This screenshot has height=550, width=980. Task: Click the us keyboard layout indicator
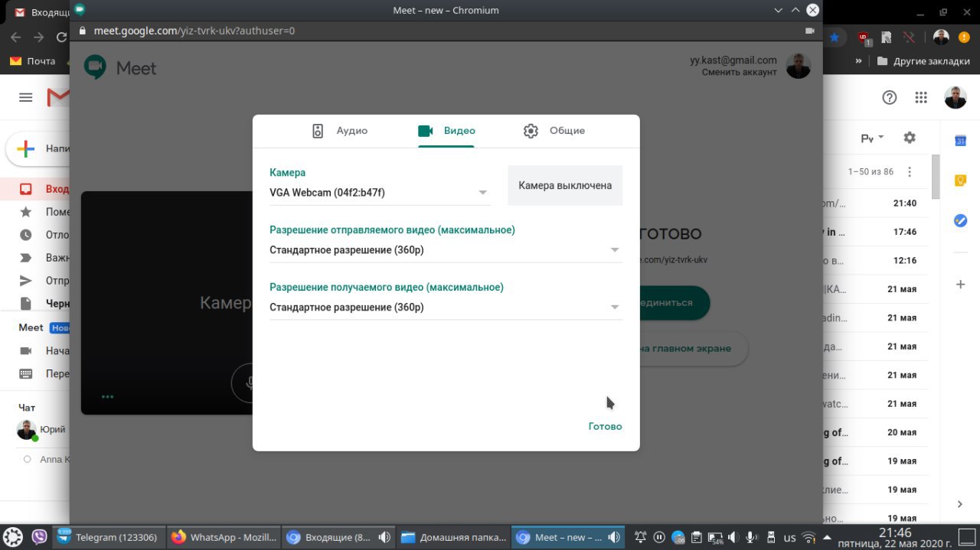[x=789, y=537]
